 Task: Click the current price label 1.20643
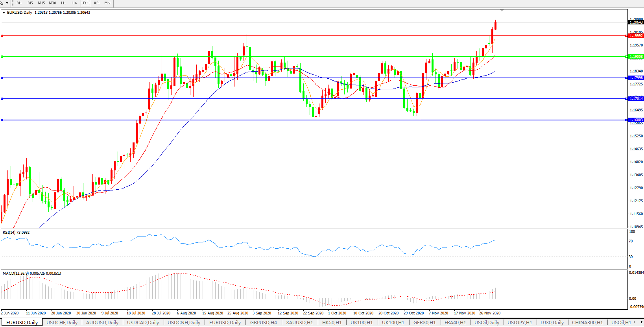[636, 22]
